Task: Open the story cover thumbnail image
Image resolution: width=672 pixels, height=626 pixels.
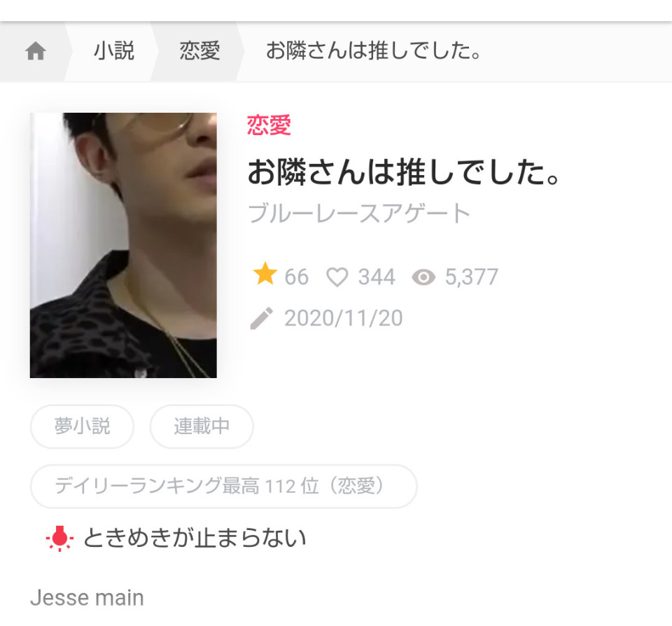Action: [123, 245]
